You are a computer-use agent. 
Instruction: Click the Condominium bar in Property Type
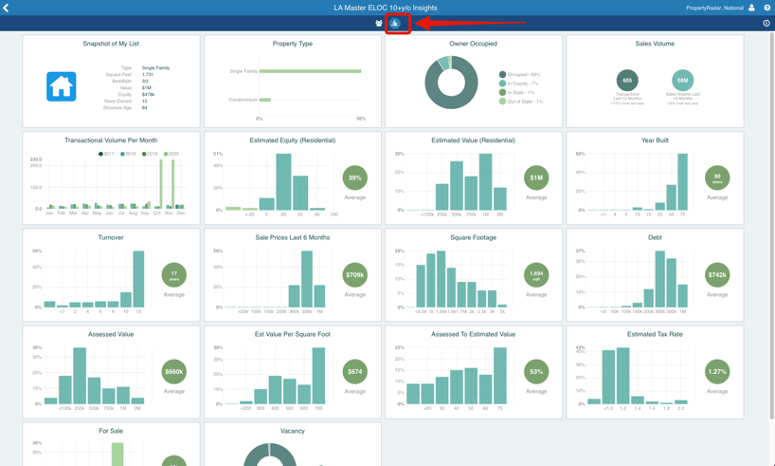pyautogui.click(x=265, y=100)
